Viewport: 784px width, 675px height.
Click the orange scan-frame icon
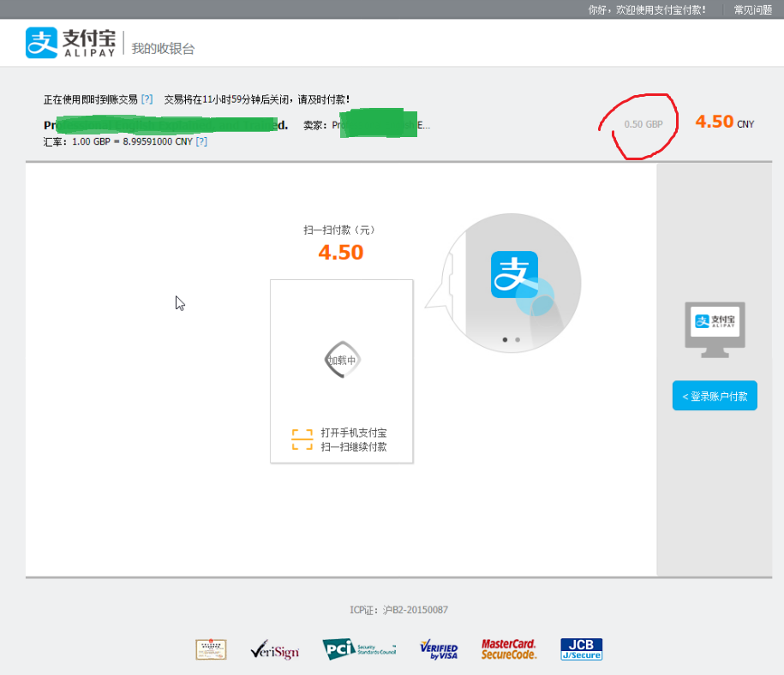click(302, 439)
